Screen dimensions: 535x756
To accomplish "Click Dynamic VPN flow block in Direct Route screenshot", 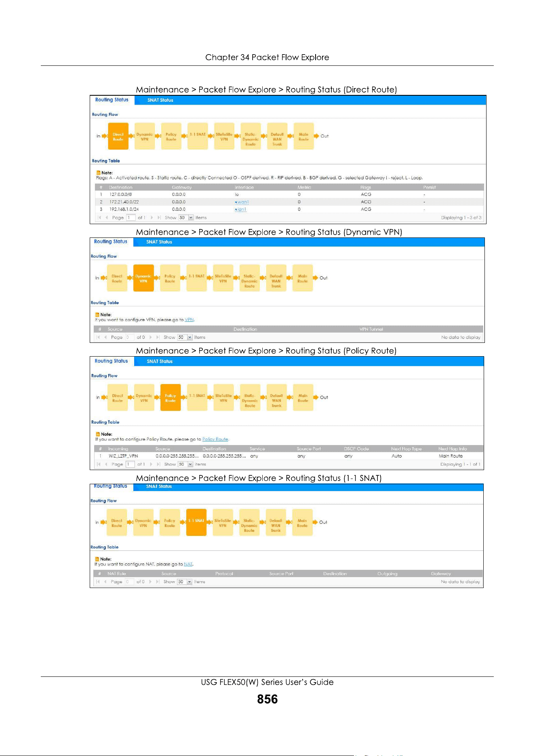I will pyautogui.click(x=145, y=136).
